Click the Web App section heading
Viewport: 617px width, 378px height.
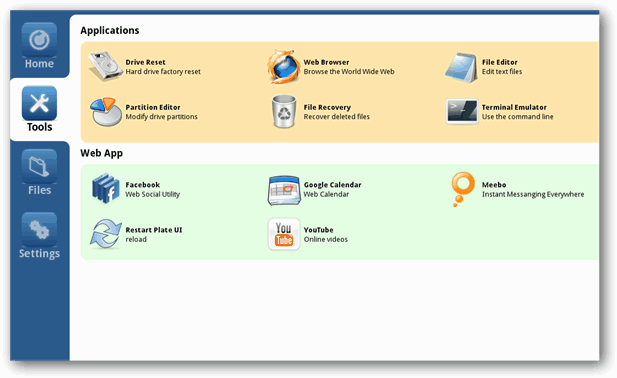click(101, 153)
